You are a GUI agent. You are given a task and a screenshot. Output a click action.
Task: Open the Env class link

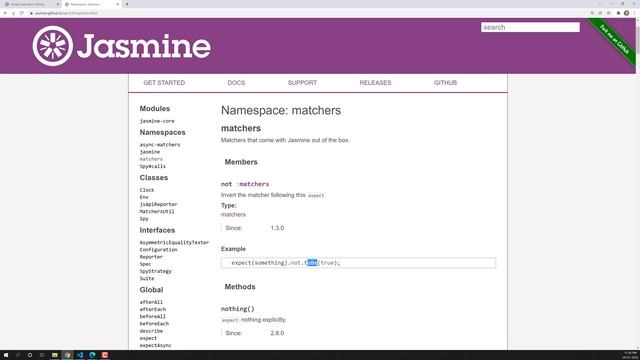144,197
